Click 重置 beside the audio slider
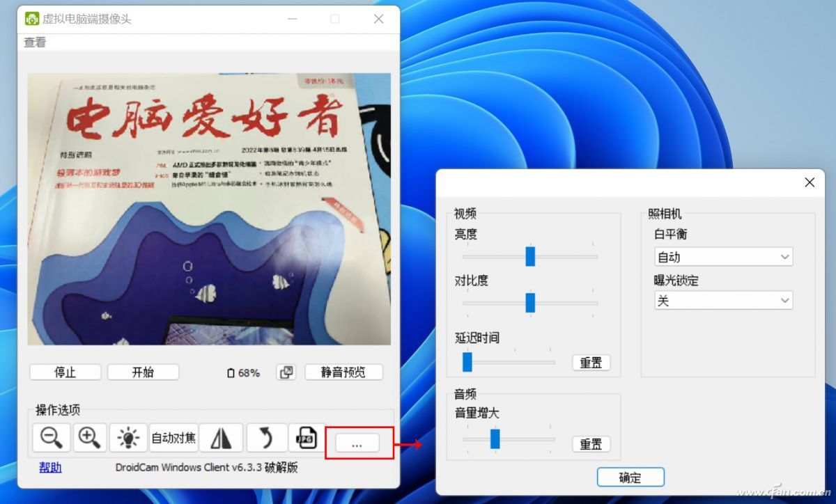Viewport: 836px width, 504px height. coord(591,444)
